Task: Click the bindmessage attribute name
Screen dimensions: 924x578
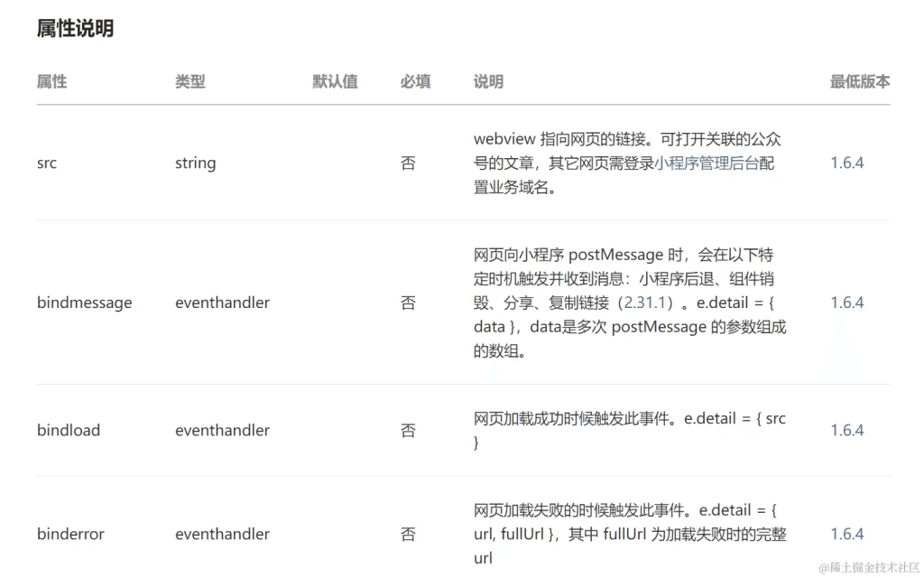Action: (85, 303)
